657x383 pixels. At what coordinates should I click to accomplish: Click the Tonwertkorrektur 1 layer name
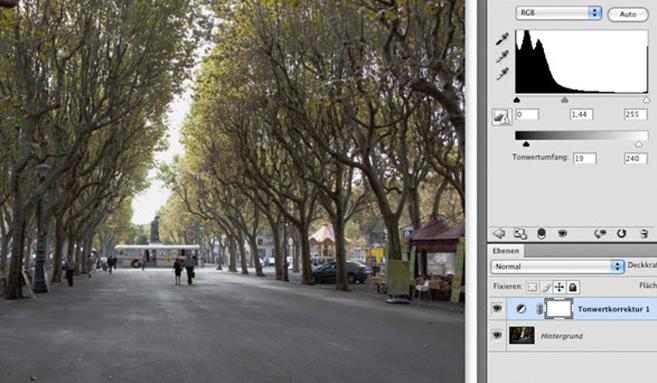[613, 309]
